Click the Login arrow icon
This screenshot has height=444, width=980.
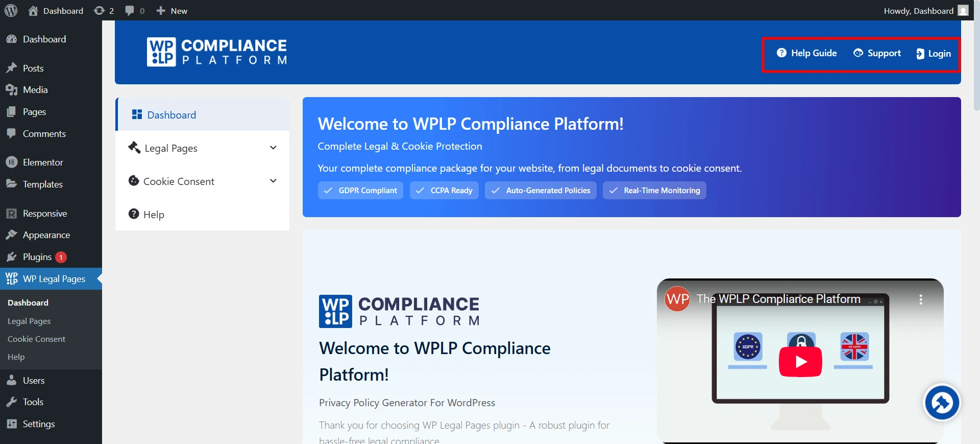point(920,54)
